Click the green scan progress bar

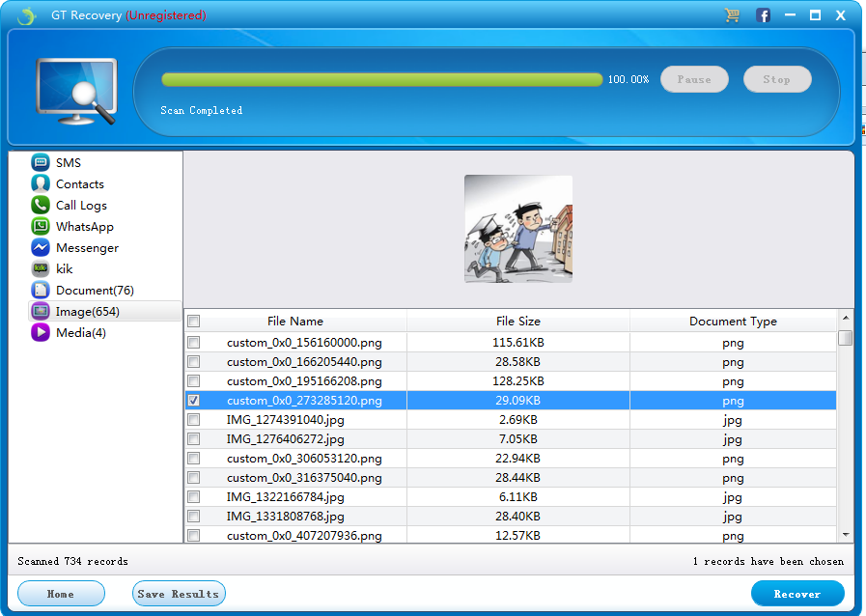(x=381, y=79)
